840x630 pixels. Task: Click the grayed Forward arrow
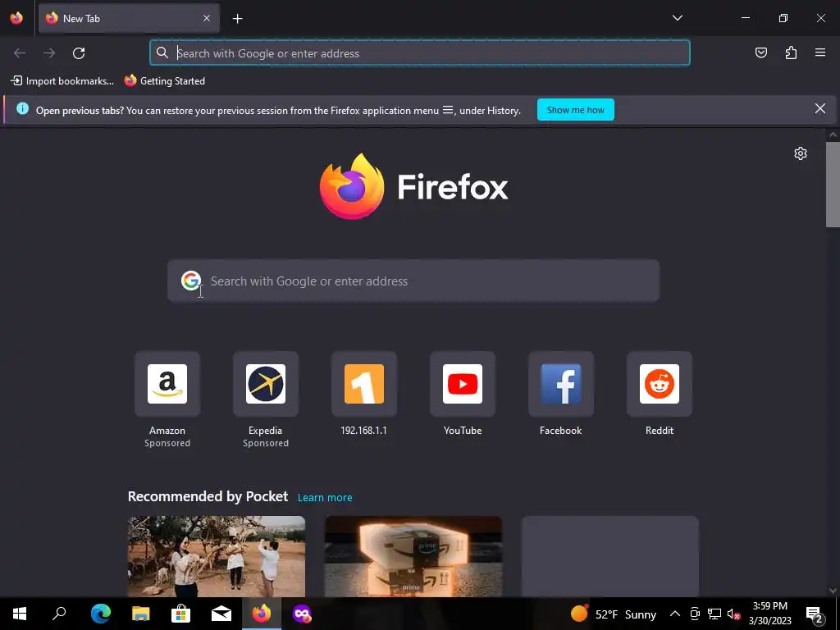(x=49, y=53)
